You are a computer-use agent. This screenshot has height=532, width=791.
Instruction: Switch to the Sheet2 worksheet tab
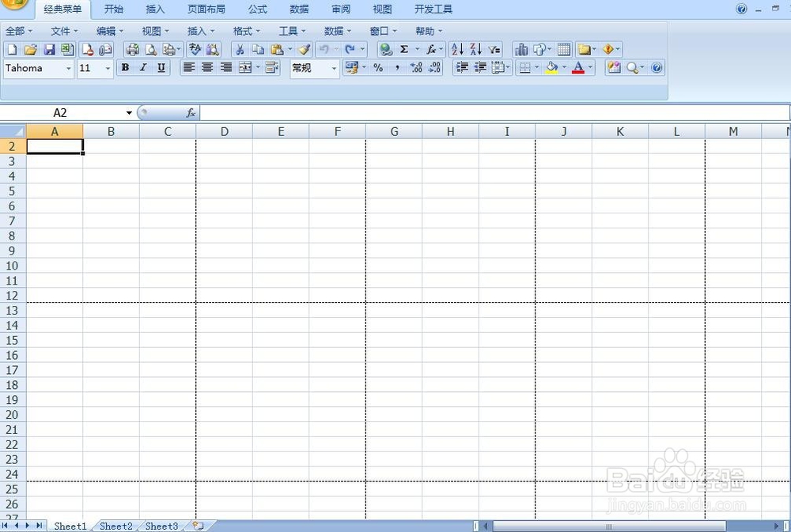(116, 526)
